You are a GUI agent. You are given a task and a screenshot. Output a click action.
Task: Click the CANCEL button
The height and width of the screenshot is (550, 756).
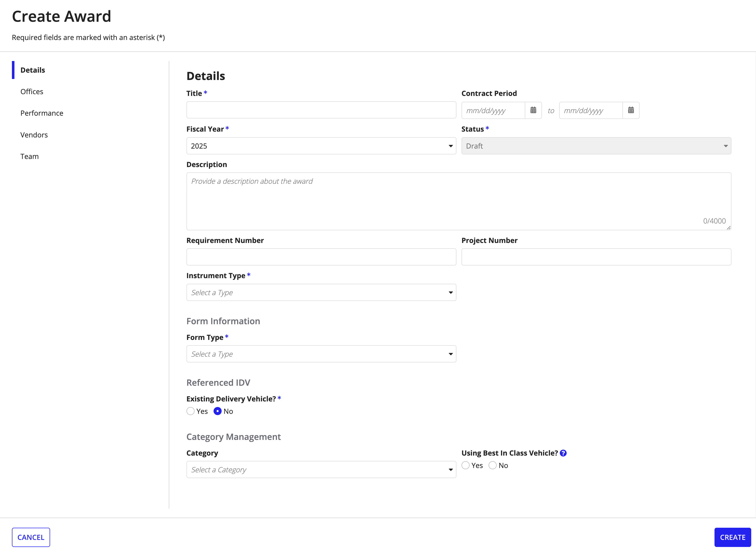(31, 537)
